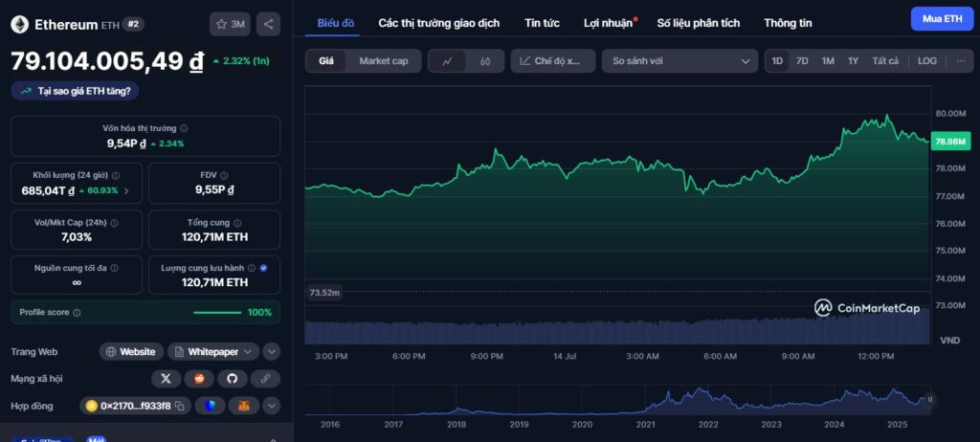Add Ethereum to watchlist with star button
This screenshot has height=442, width=980.
pyautogui.click(x=230, y=24)
